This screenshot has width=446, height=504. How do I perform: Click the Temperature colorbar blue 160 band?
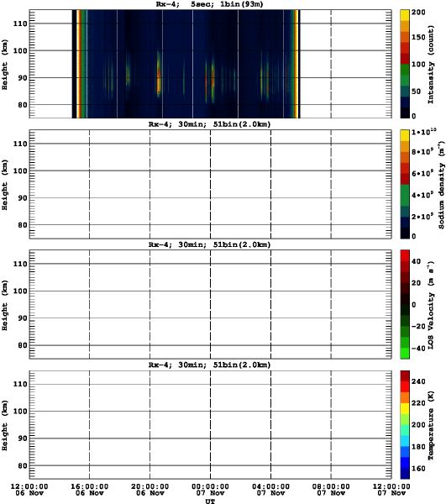point(405,468)
